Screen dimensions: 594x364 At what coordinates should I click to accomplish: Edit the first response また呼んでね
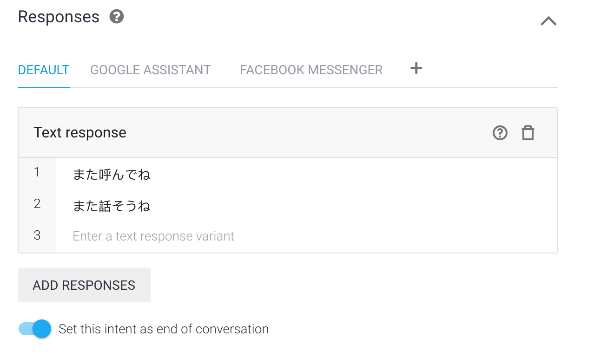(306, 174)
